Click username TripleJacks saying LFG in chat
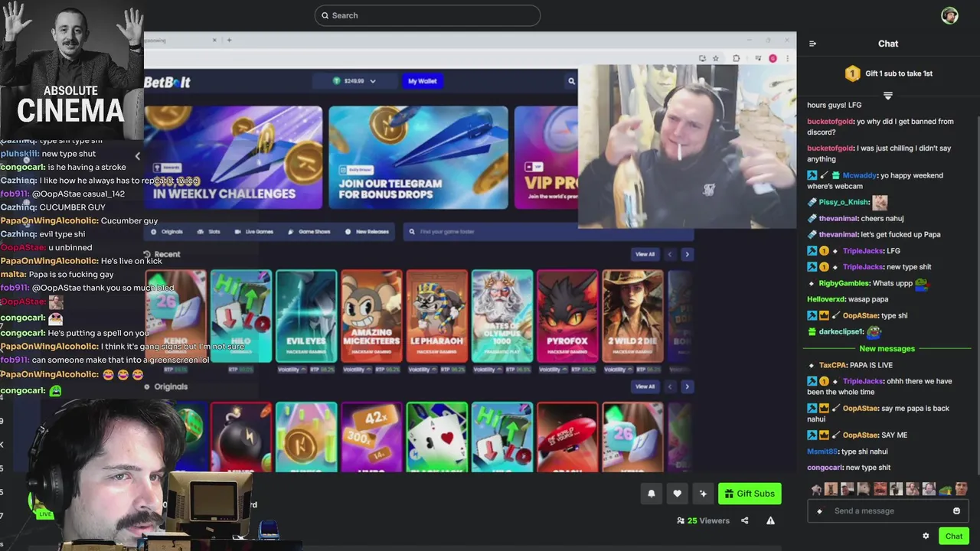 click(863, 251)
